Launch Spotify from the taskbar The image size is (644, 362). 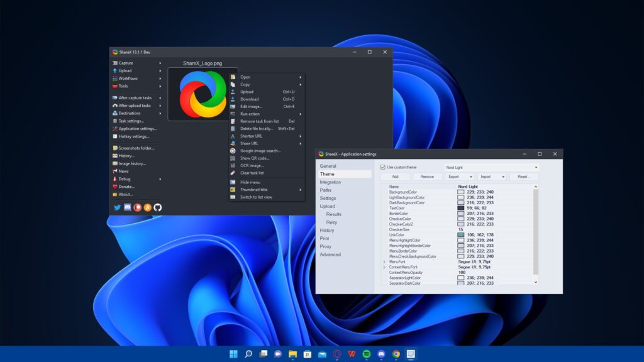tap(367, 354)
